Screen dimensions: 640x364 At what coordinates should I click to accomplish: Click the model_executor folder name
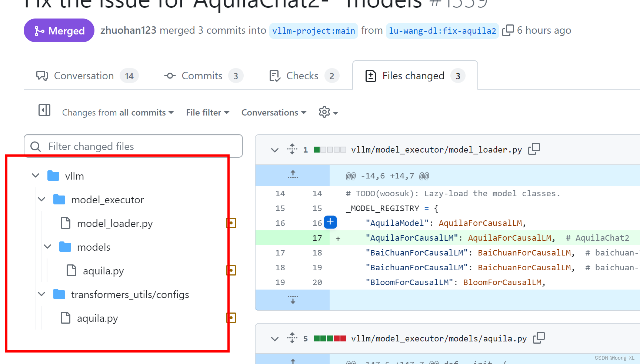pyautogui.click(x=107, y=200)
